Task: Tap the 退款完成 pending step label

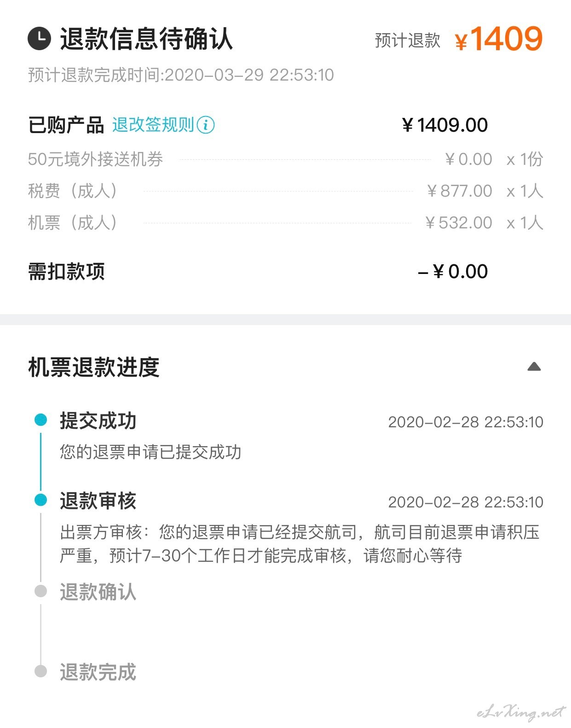Action: (x=98, y=672)
